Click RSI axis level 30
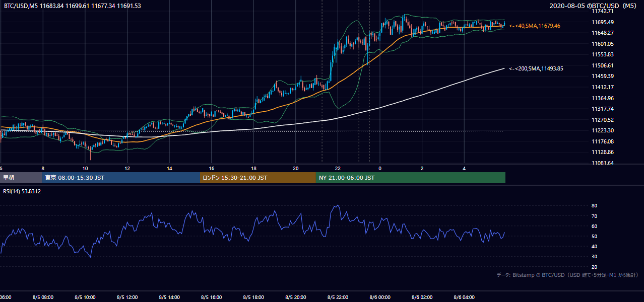The width and height of the screenshot is (644, 302). click(x=595, y=257)
